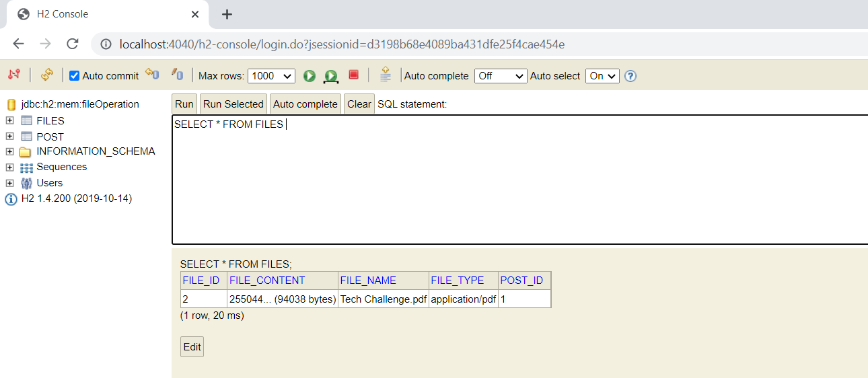The image size is (868, 378).
Task: Click the blue Help question icon
Action: [630, 76]
